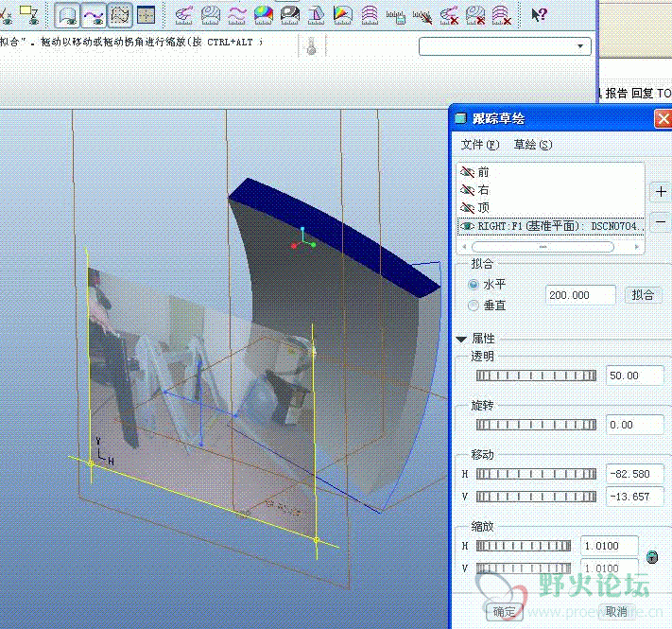Viewport: 672px width, 629px height.
Task: Click 回复 in the background window
Action: [643, 93]
